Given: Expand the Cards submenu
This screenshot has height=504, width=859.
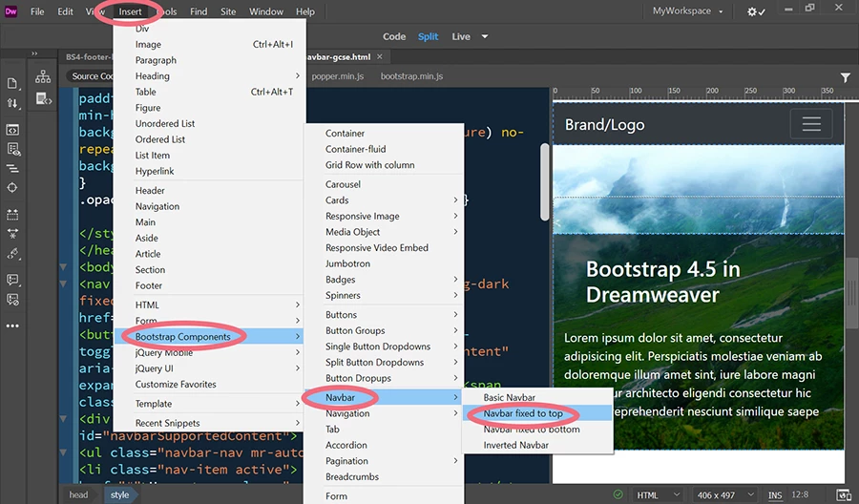Looking at the screenshot, I should pos(384,199).
